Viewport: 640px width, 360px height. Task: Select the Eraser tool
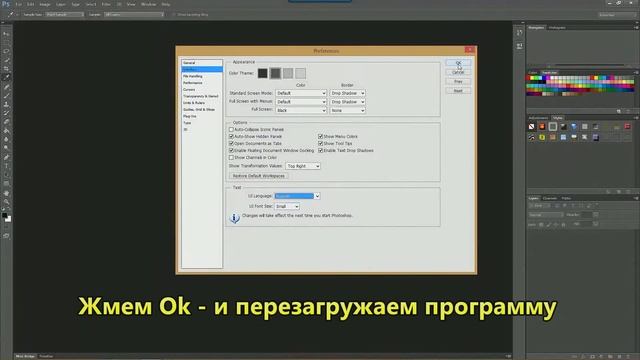6,122
